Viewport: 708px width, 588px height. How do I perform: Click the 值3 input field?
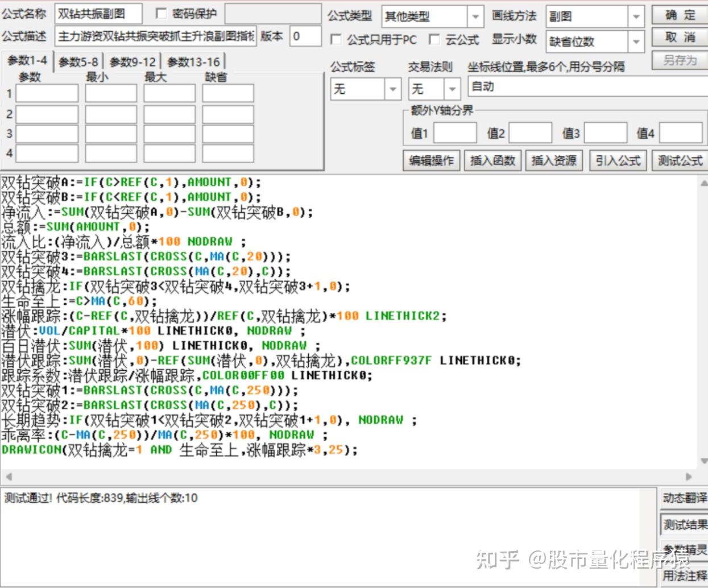(606, 133)
